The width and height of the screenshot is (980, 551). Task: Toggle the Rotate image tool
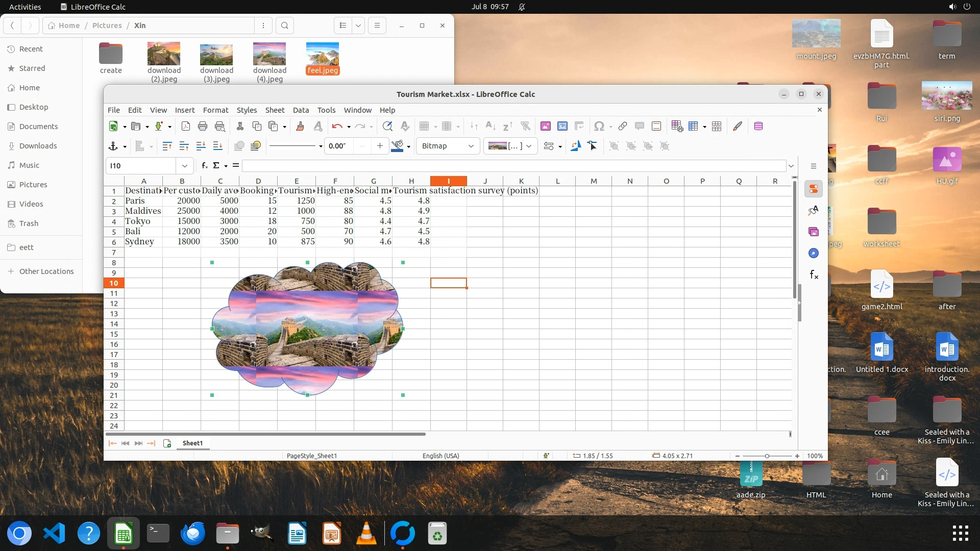click(575, 146)
